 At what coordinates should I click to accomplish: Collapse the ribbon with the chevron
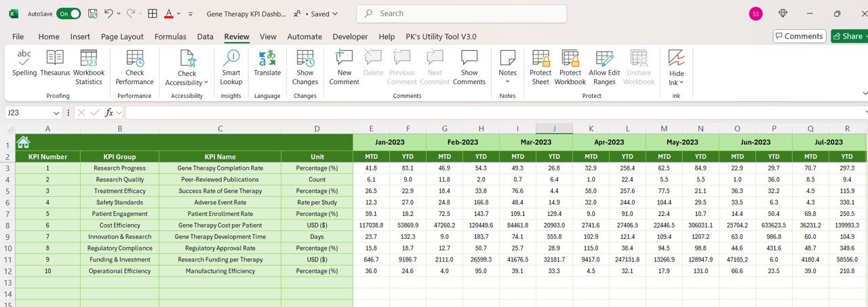865,93
